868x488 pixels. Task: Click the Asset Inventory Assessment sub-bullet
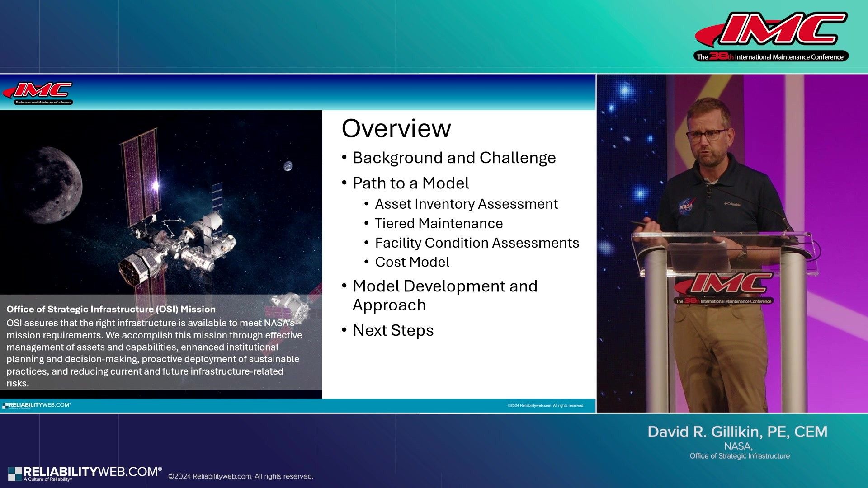pyautogui.click(x=466, y=204)
